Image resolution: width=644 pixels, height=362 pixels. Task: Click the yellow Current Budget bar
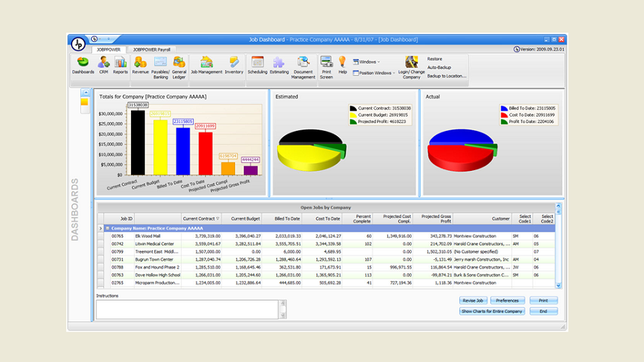click(x=161, y=148)
